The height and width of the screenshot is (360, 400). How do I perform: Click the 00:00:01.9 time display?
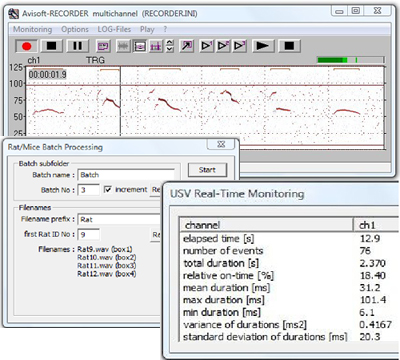47,74
